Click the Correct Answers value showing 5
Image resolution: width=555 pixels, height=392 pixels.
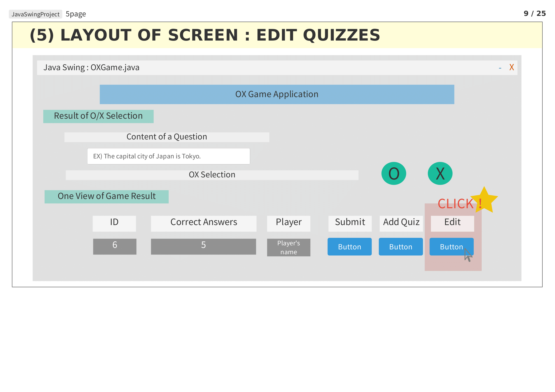[203, 246]
